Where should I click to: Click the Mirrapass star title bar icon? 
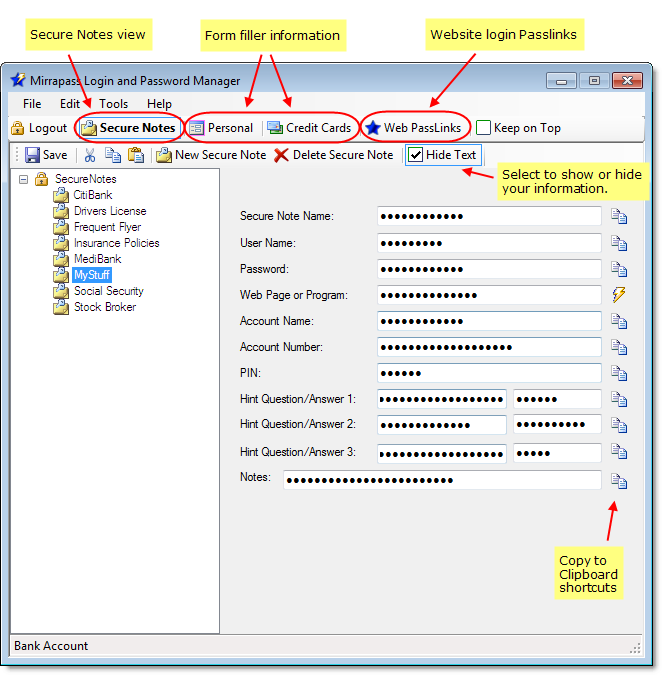click(x=18, y=80)
